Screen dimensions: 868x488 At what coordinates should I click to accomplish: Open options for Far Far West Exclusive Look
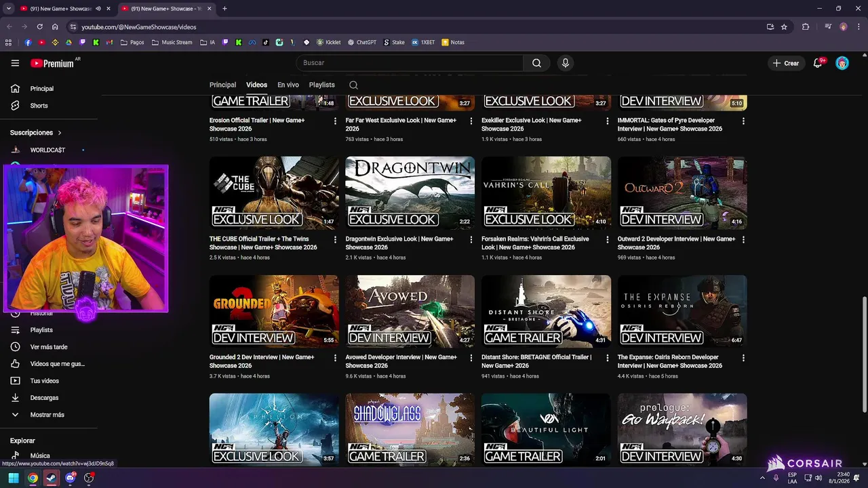click(x=471, y=121)
